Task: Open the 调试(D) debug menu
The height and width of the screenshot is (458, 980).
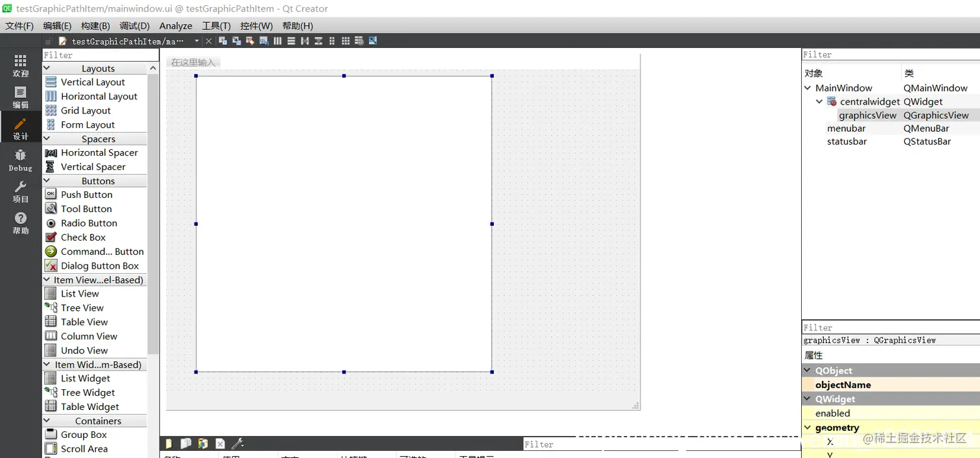Action: click(134, 26)
